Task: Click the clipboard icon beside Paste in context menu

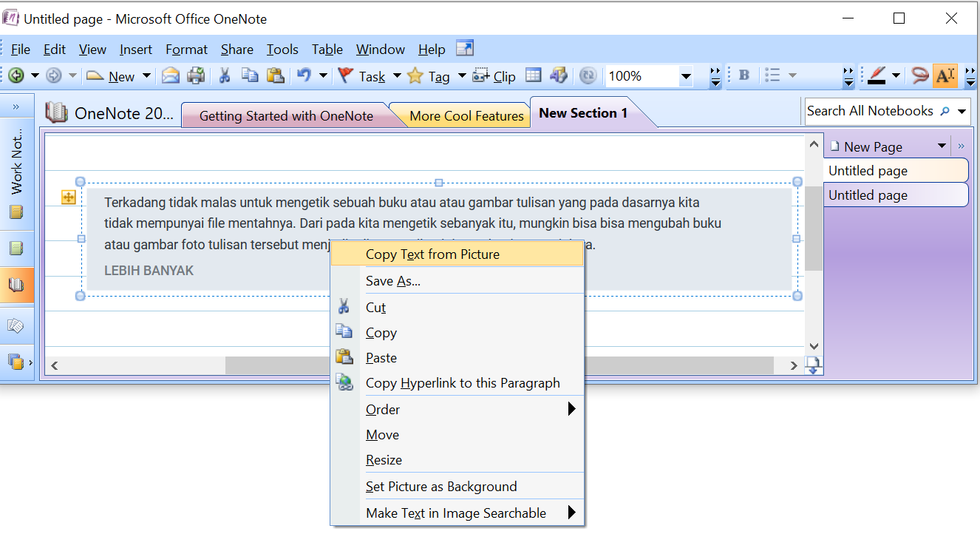Action: tap(344, 357)
